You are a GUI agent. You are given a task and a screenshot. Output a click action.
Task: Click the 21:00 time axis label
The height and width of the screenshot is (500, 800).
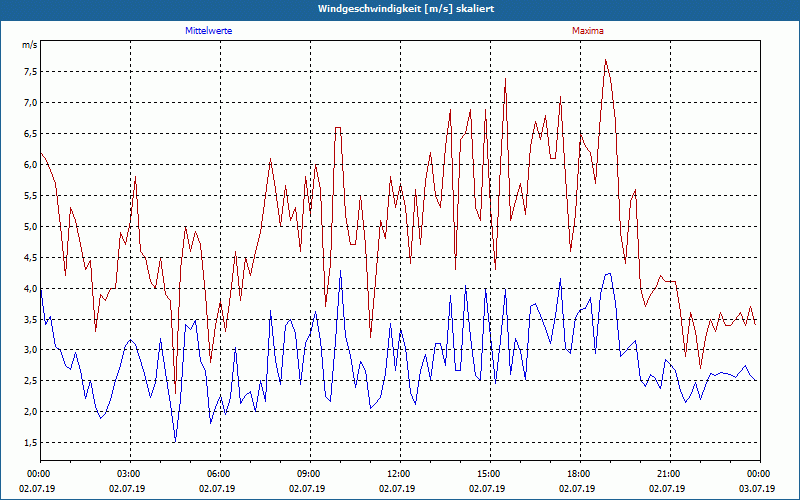670,474
